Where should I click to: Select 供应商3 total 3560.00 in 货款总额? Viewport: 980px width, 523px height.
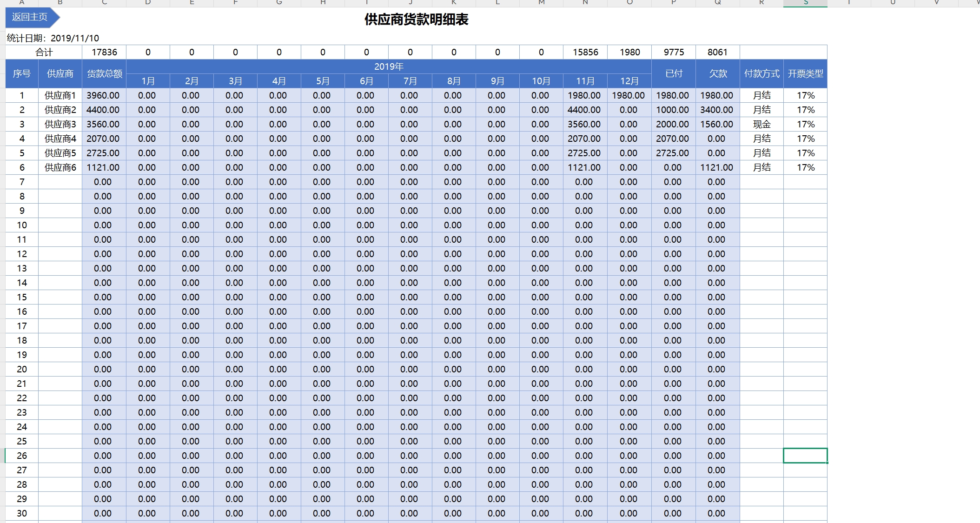click(x=104, y=124)
